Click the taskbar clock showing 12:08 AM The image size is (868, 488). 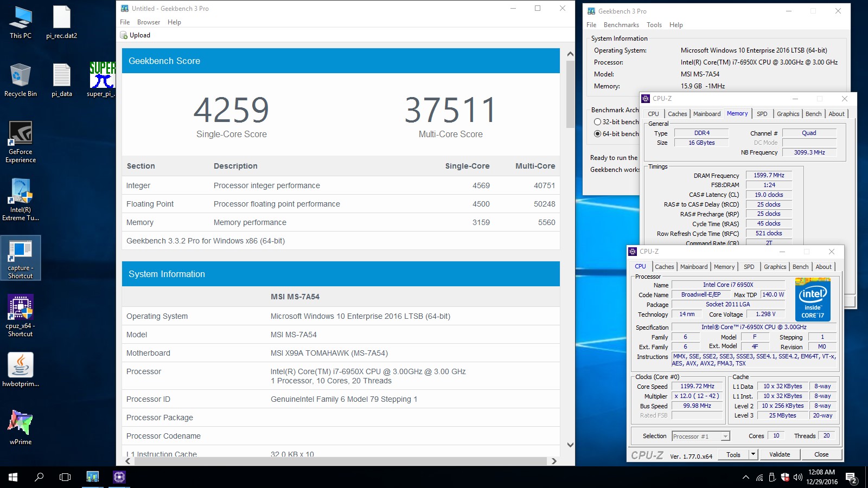pyautogui.click(x=822, y=477)
